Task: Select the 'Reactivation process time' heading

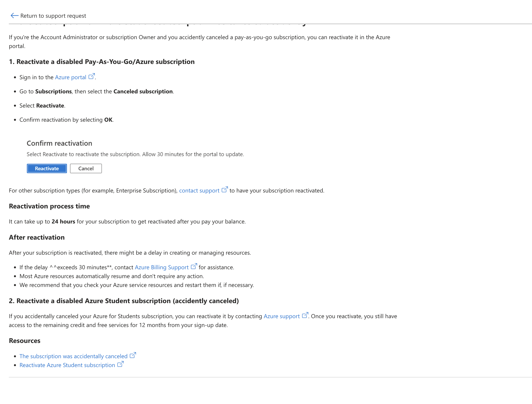Action: pyautogui.click(x=49, y=206)
